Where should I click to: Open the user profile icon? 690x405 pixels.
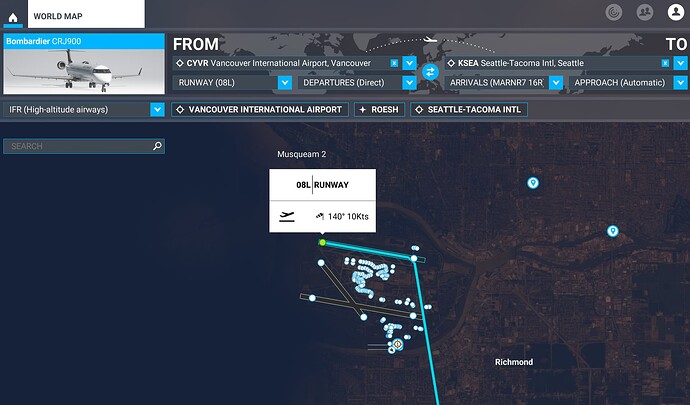pos(675,12)
